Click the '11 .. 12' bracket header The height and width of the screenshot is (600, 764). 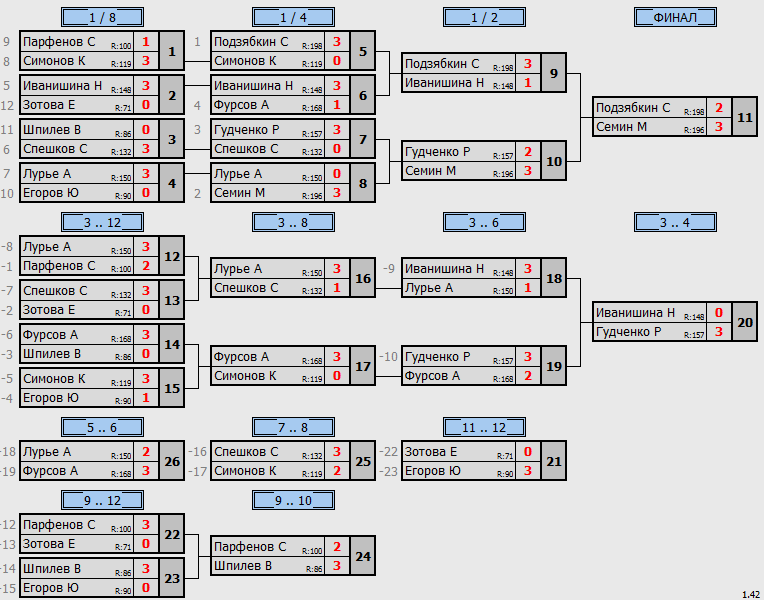pos(484,427)
